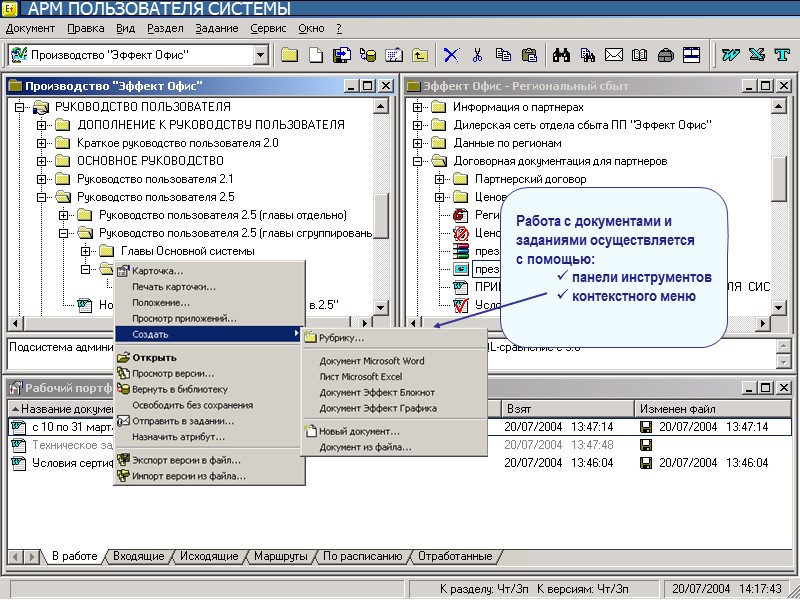Choose Новый документ... in submenu
Viewport: 800px width, 600px height.
(394, 431)
